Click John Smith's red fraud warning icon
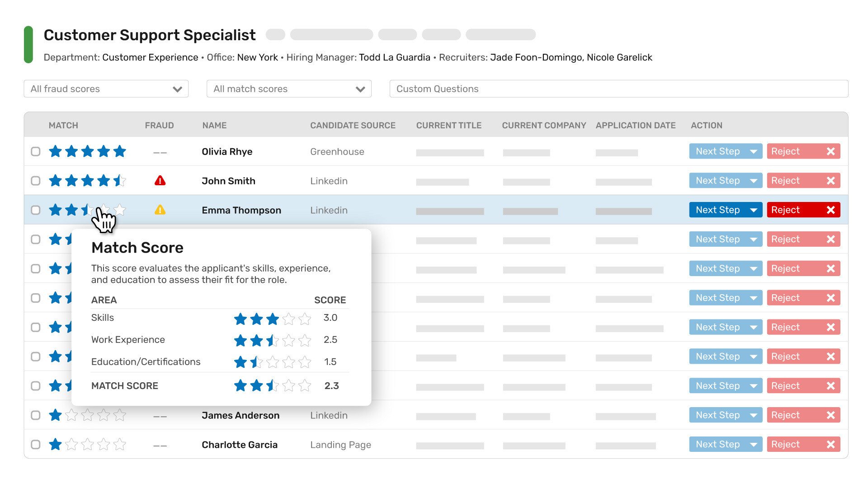The image size is (868, 488). point(160,181)
